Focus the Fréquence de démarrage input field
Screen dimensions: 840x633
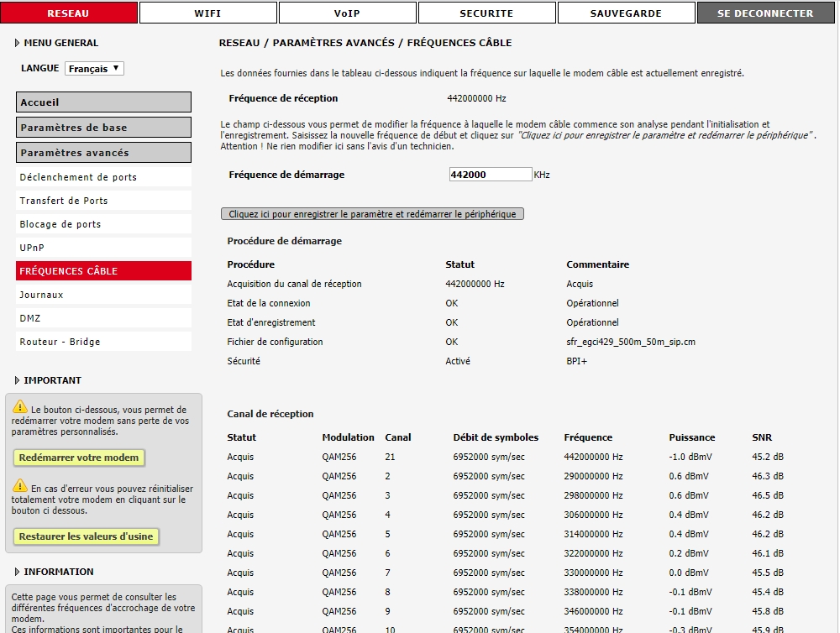click(x=490, y=175)
